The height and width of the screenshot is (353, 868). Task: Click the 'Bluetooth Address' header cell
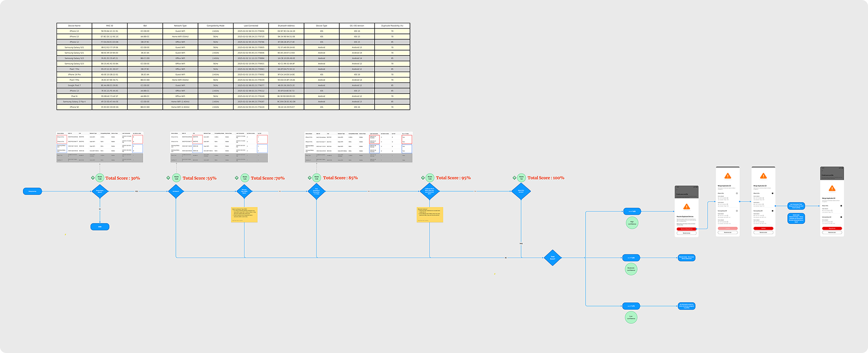click(286, 26)
